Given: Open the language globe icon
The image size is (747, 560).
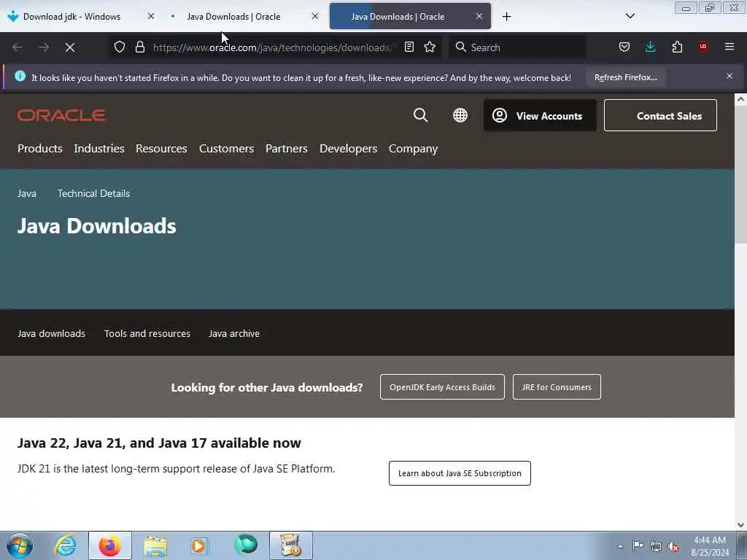Looking at the screenshot, I should [x=460, y=115].
